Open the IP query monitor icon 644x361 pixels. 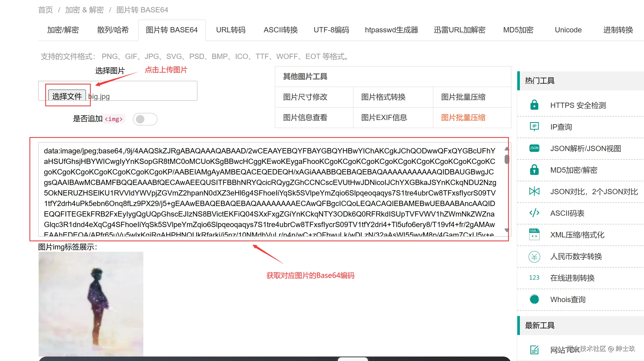534,127
